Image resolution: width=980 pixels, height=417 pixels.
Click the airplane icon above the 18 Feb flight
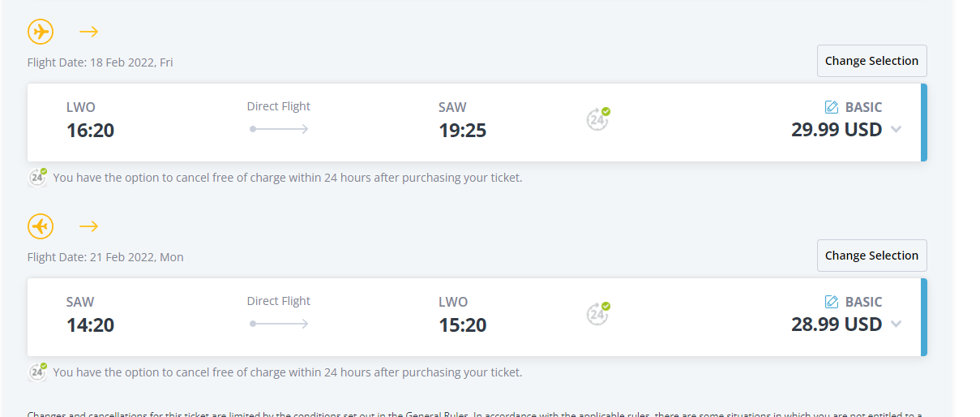pyautogui.click(x=41, y=32)
